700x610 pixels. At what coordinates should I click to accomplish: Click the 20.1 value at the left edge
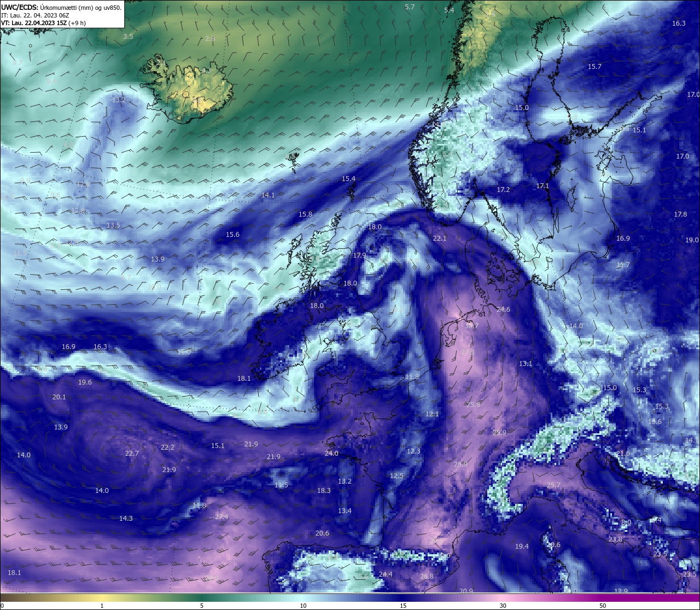tap(59, 397)
